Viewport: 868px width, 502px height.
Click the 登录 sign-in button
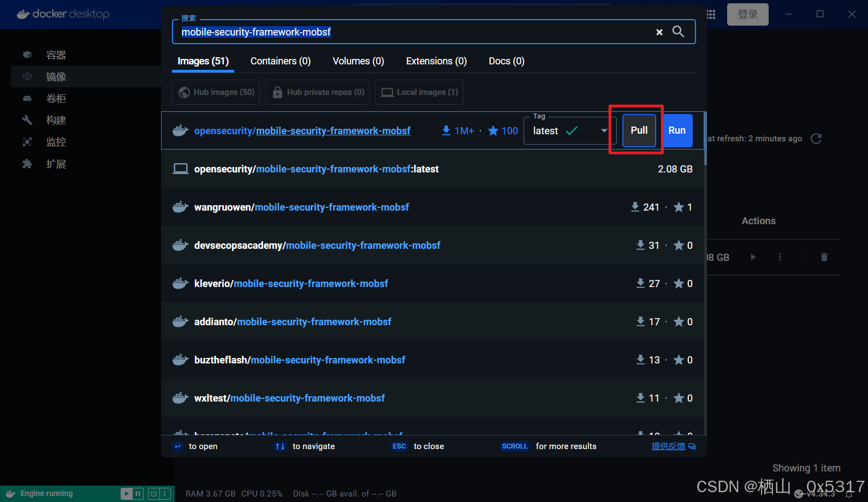[747, 14]
